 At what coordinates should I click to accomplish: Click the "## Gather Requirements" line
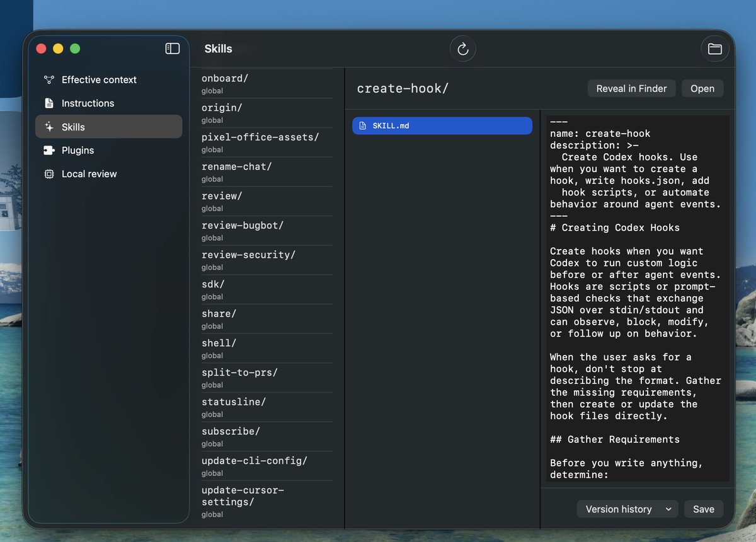pos(615,439)
